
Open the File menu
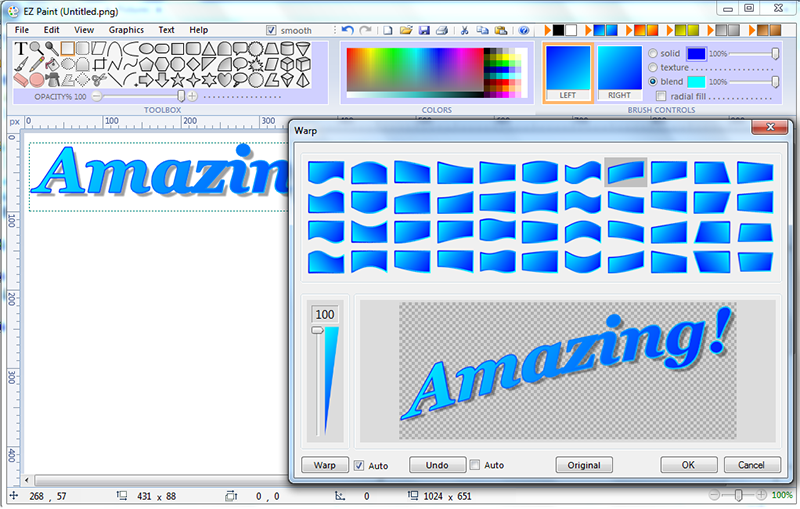[22, 30]
